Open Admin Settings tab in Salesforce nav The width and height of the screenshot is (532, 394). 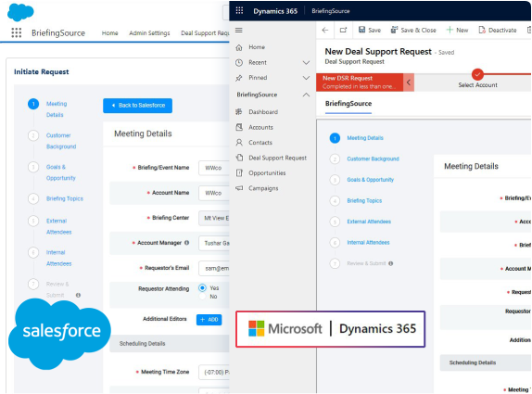coord(149,33)
